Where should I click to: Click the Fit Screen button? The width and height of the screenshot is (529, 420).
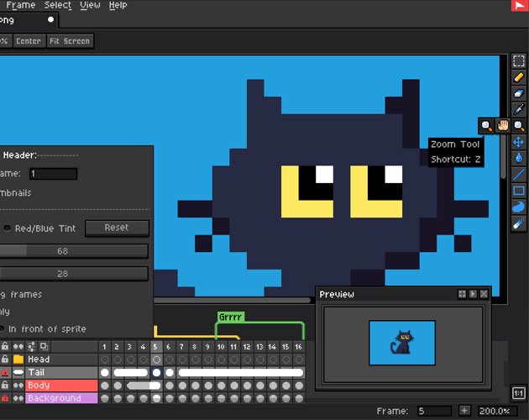[x=70, y=41]
